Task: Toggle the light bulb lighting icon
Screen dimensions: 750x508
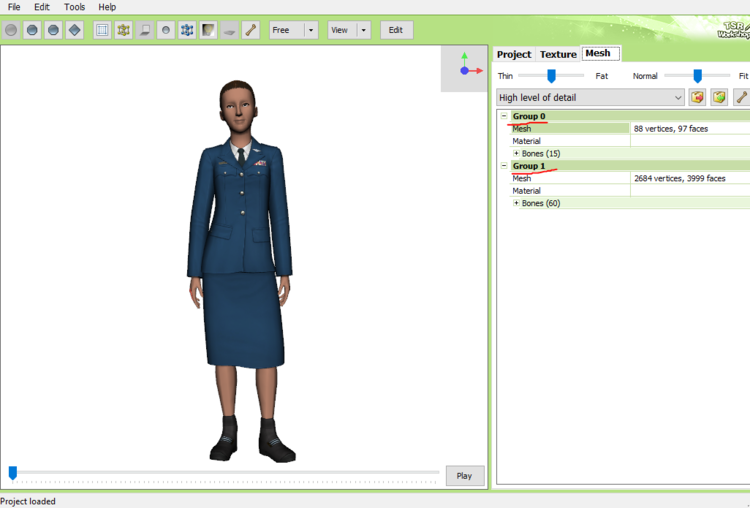Action: [208, 30]
